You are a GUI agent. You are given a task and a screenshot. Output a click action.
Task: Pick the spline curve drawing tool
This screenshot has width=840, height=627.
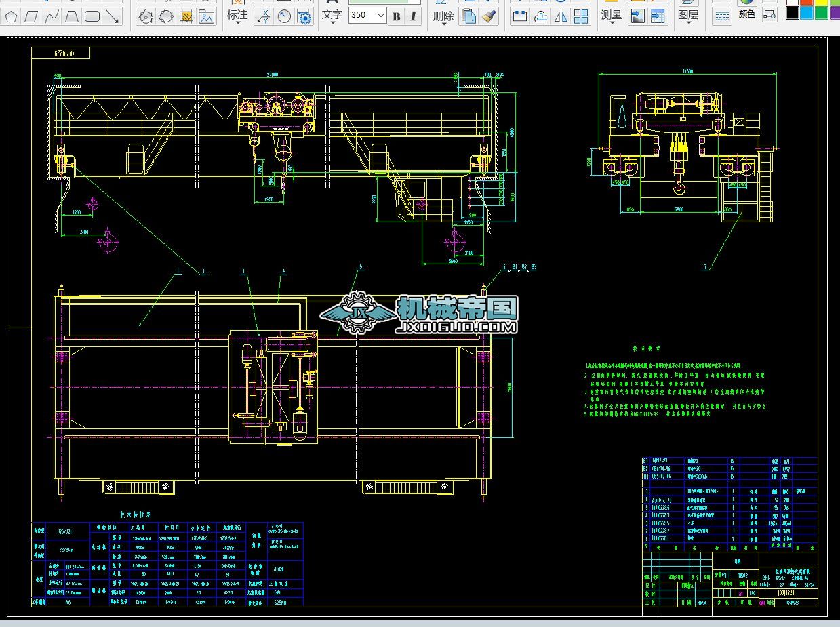click(x=52, y=17)
